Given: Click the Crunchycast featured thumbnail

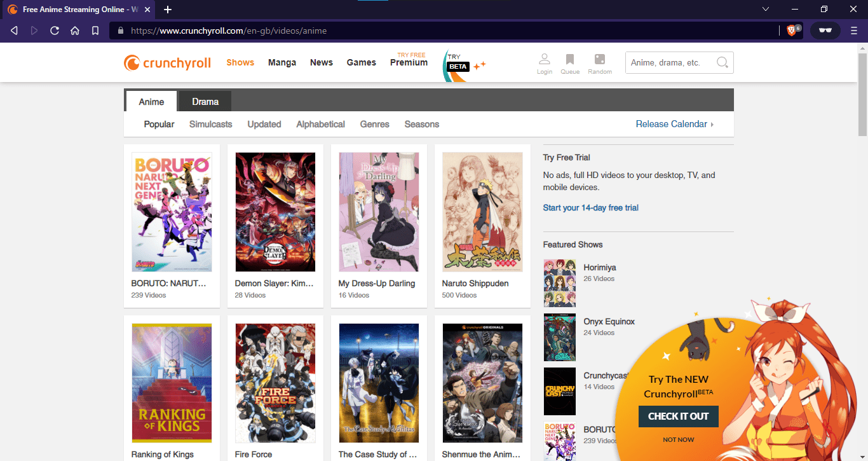Looking at the screenshot, I should [x=560, y=391].
